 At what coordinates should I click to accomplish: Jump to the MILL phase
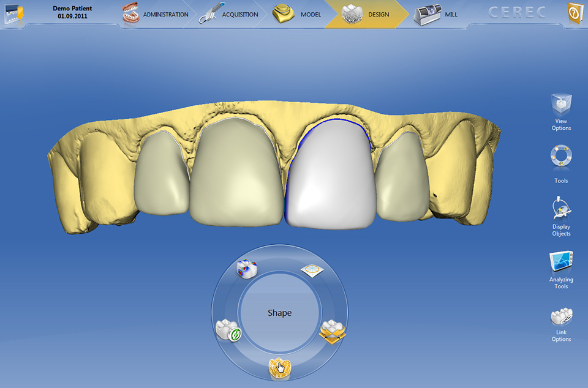click(435, 14)
